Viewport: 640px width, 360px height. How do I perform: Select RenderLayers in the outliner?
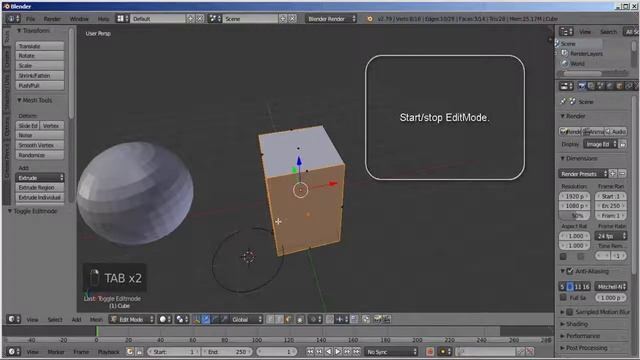(x=586, y=53)
